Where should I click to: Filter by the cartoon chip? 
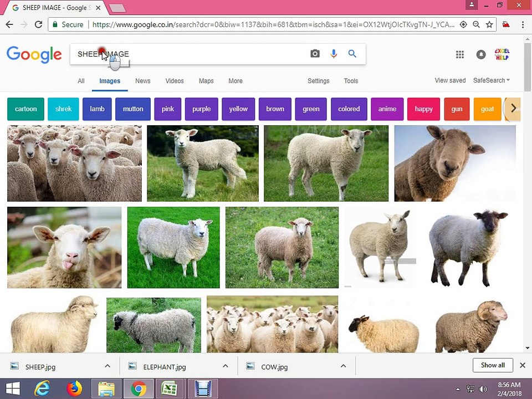click(26, 109)
